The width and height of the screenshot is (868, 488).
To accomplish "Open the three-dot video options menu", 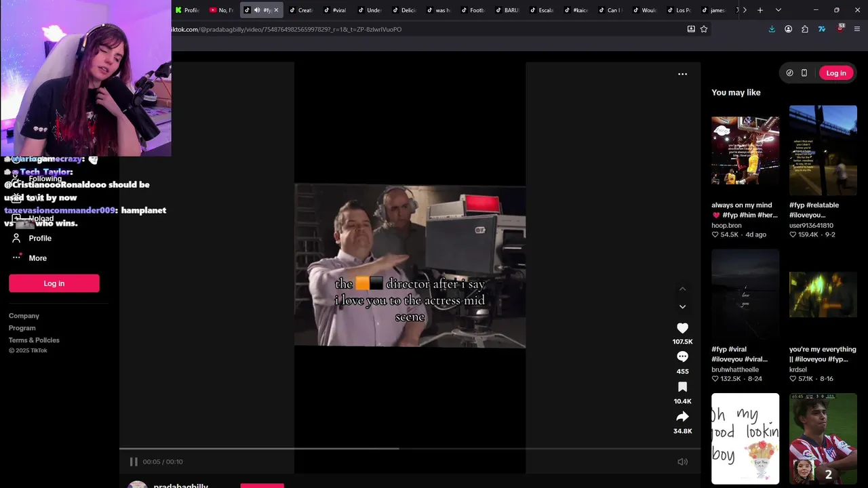I will click(x=682, y=74).
